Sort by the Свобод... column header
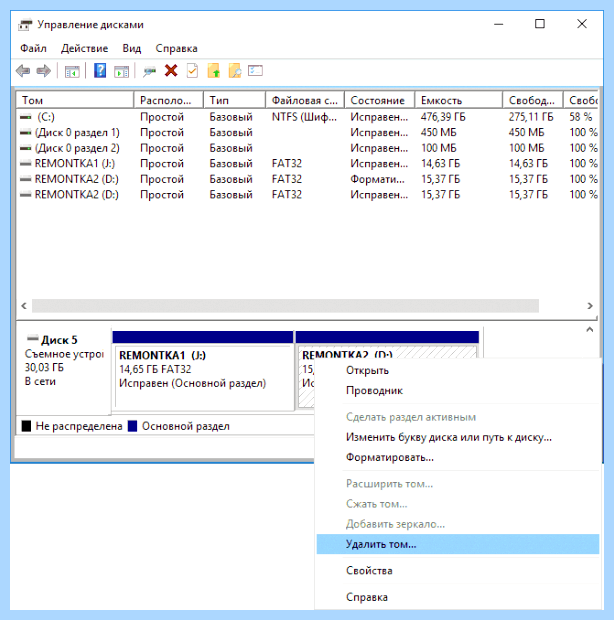 (533, 100)
